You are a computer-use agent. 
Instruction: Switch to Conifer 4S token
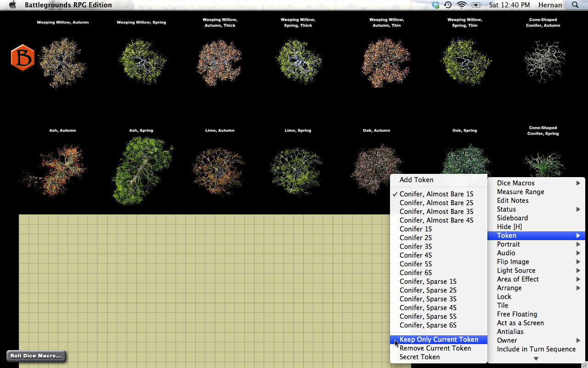pyautogui.click(x=439, y=255)
